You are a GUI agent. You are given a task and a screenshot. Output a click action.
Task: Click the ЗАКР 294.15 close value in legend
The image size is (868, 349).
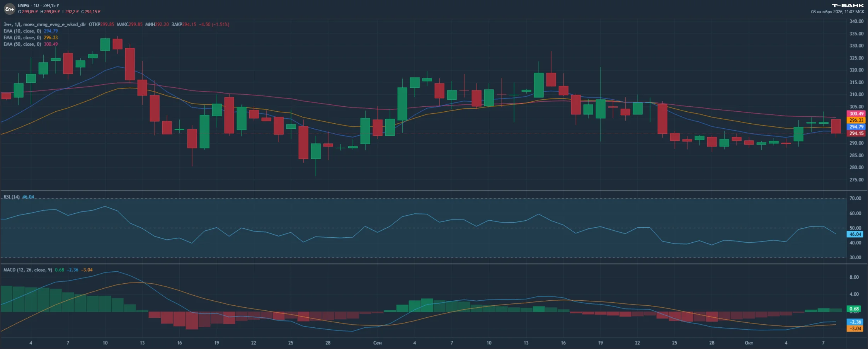pos(184,24)
